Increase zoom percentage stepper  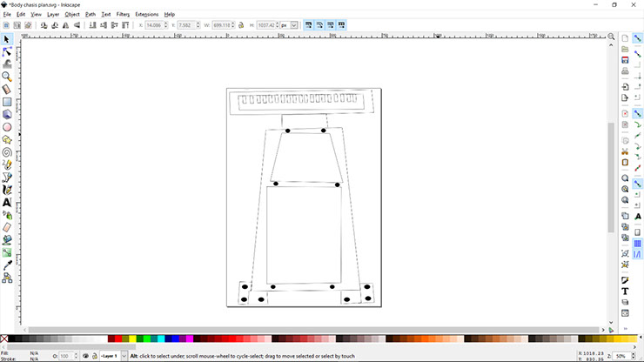click(x=634, y=354)
